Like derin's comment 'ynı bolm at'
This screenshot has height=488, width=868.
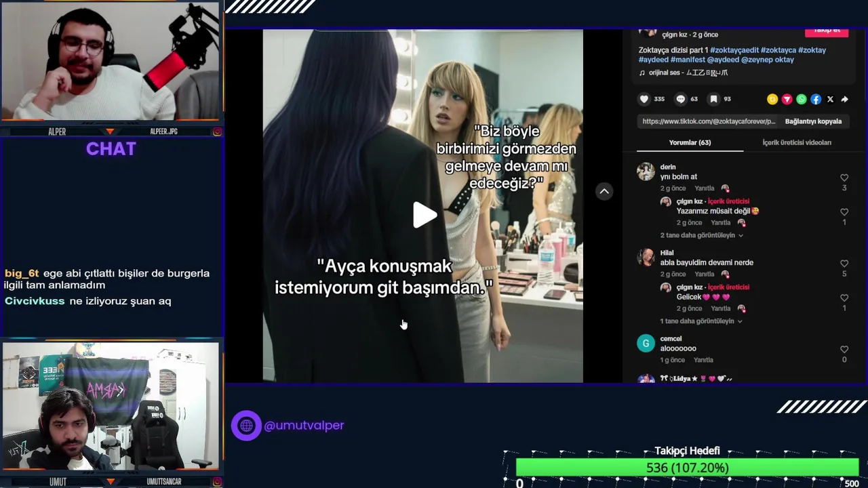(x=844, y=178)
